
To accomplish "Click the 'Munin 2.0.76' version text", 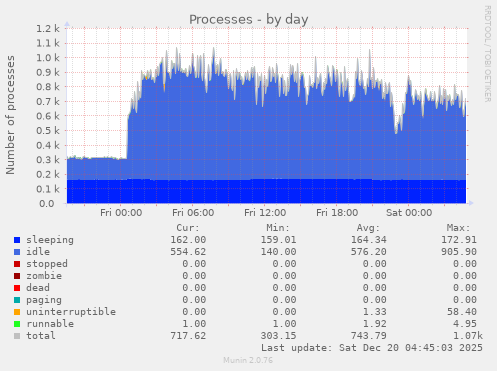I will point(248,360).
